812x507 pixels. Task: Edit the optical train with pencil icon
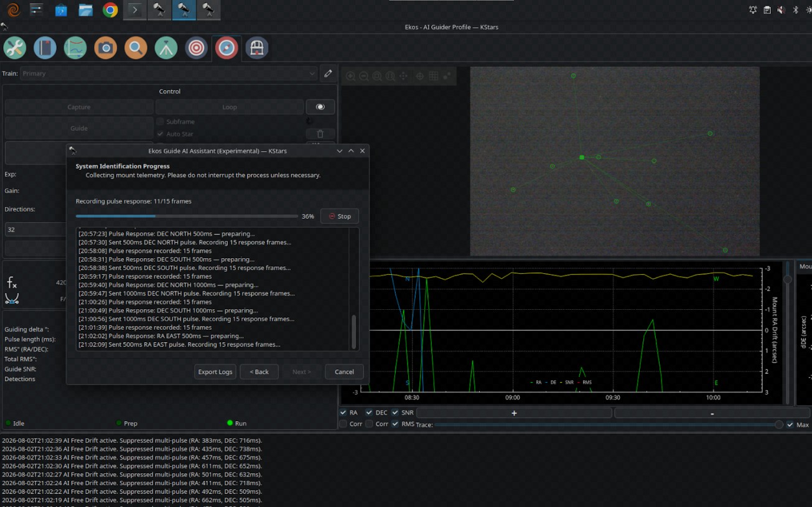click(x=328, y=73)
